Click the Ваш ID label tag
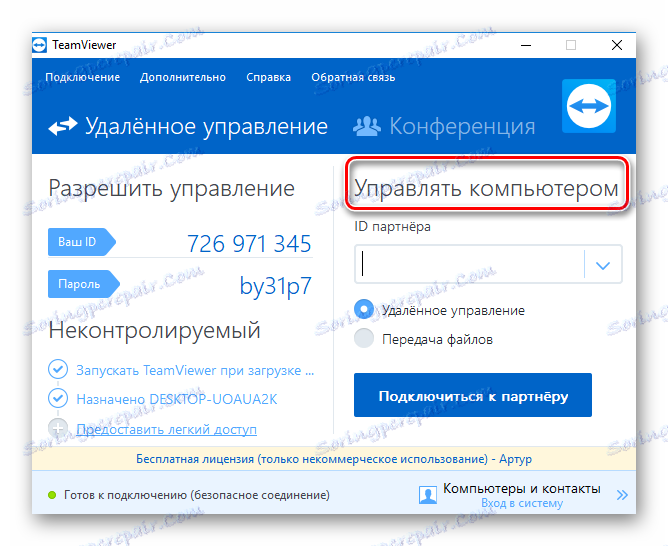668x546 pixels. (x=82, y=242)
